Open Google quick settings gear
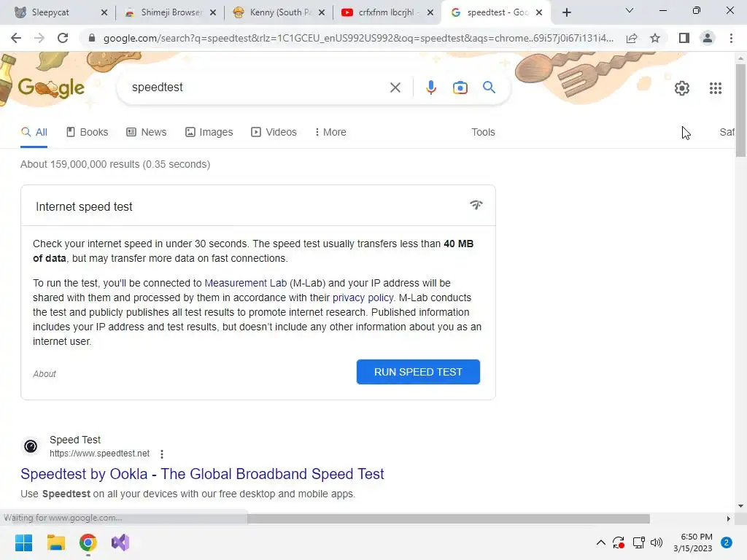 [x=682, y=88]
